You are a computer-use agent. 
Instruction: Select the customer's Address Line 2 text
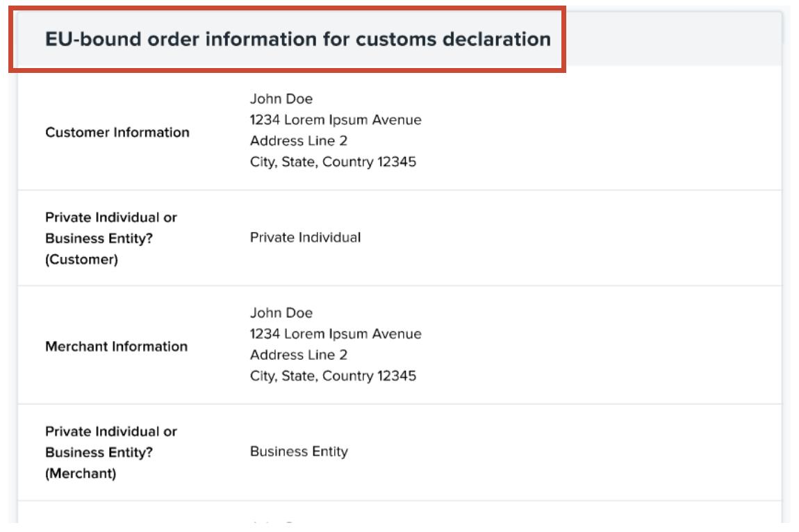pos(298,141)
